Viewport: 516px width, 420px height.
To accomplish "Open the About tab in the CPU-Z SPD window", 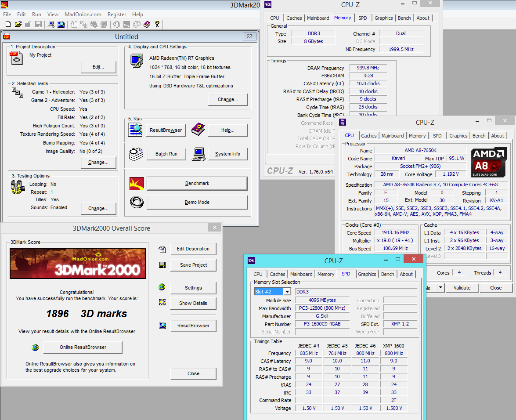I will pyautogui.click(x=406, y=274).
